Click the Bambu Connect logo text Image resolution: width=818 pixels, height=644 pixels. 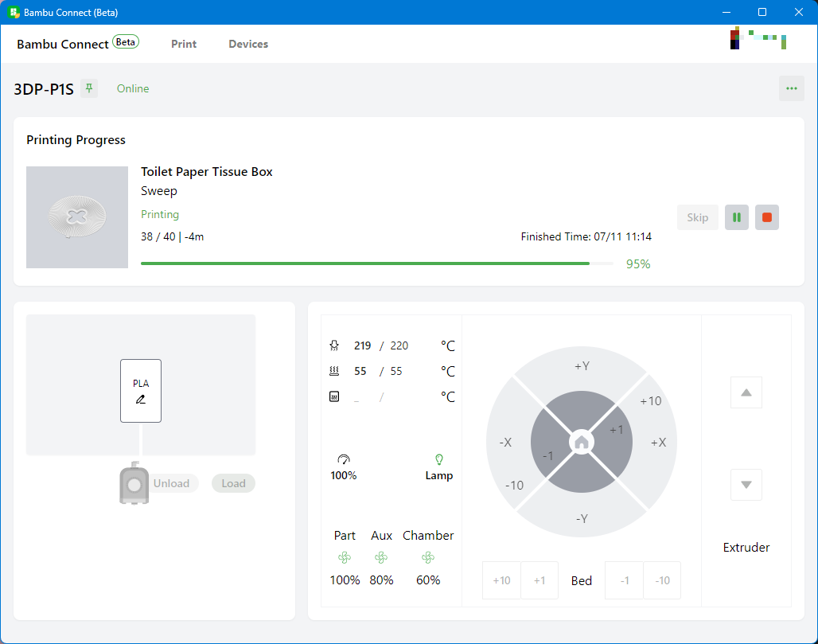pos(63,44)
